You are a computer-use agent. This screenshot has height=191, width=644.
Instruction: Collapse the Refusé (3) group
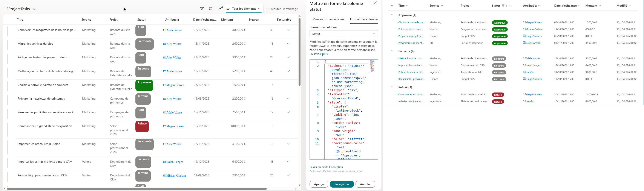click(392, 87)
